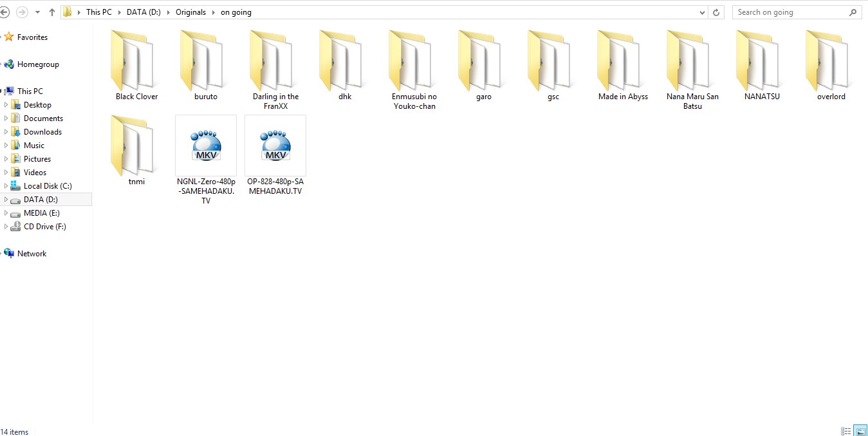Click the Back navigation arrow
Screen dimensions: 868x436
[x=5, y=12]
